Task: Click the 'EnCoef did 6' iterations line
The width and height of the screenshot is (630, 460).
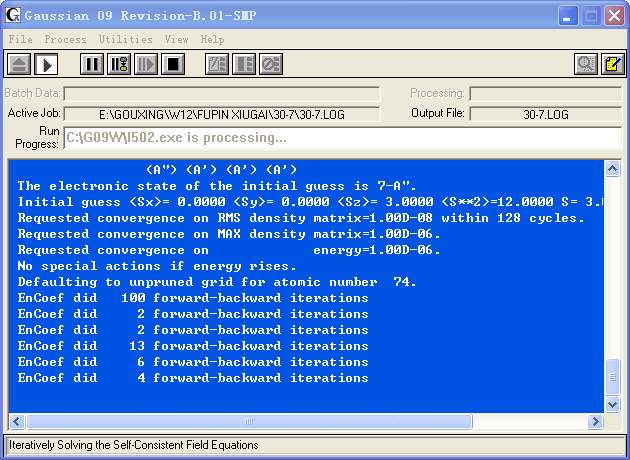Action: click(x=193, y=362)
